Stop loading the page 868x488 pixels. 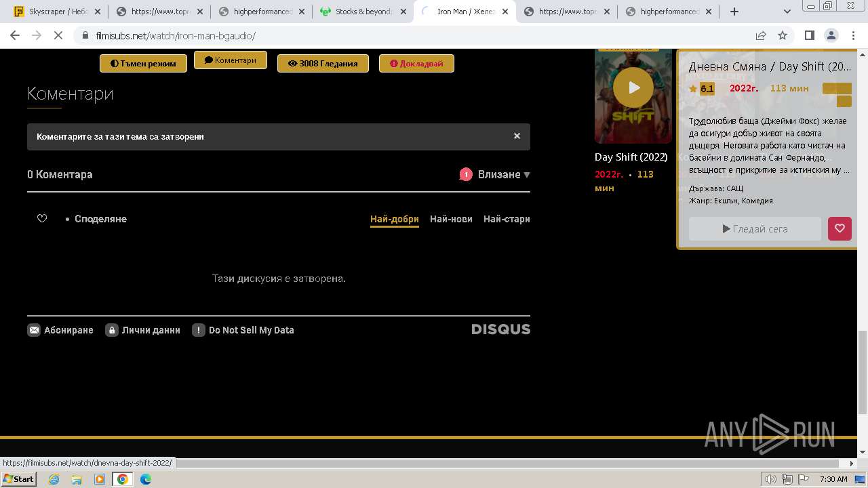[x=58, y=35]
